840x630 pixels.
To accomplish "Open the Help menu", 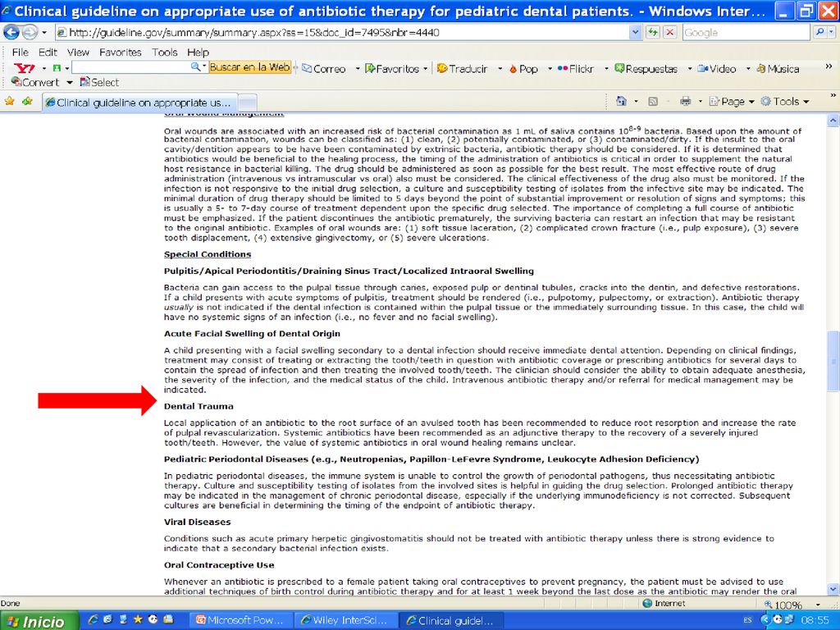I will (x=198, y=52).
